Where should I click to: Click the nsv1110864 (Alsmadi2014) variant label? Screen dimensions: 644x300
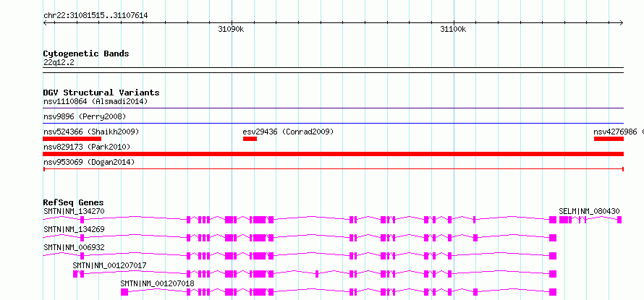96,101
